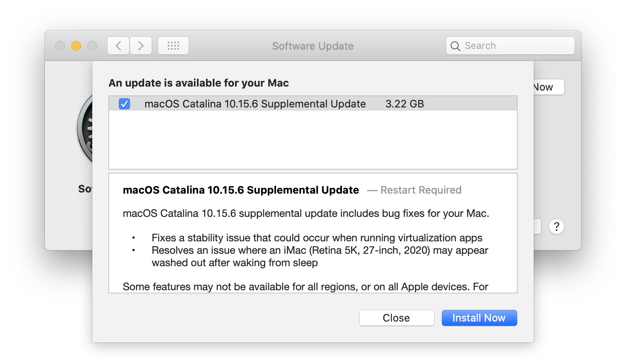Viewport: 626px width, 364px height.
Task: Click the virtualization apps stability fix bullet
Action: pyautogui.click(x=317, y=238)
